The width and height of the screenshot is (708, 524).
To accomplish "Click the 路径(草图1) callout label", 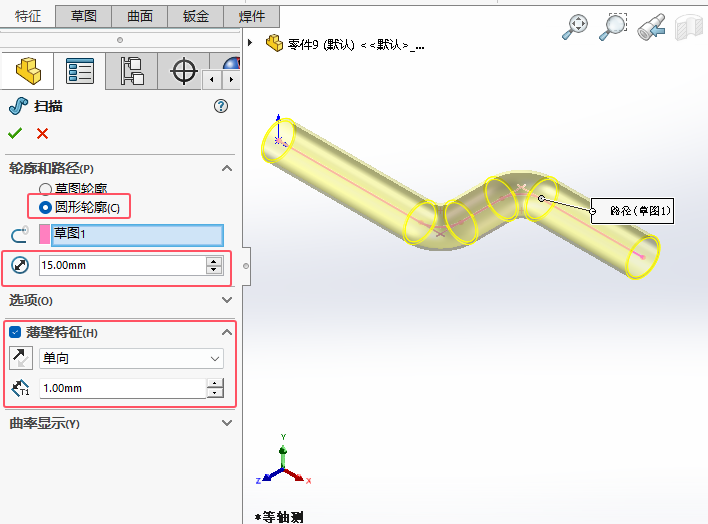I will point(632,211).
